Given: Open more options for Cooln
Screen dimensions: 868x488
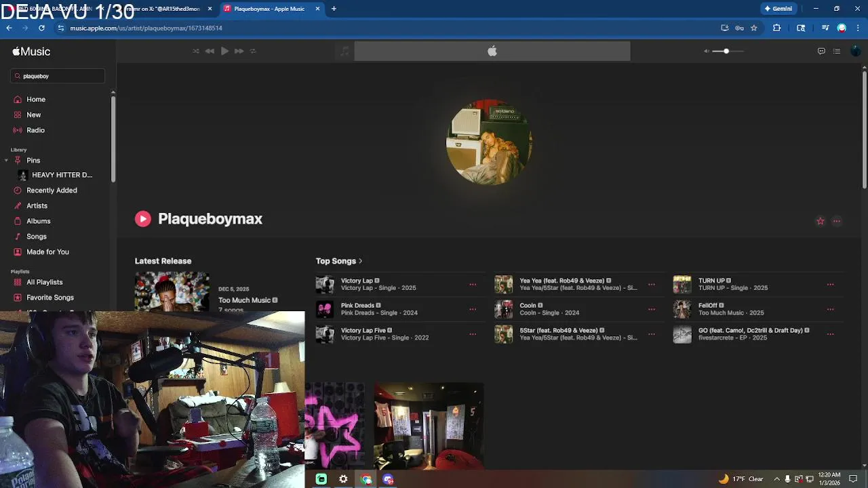Looking at the screenshot, I should click(652, 309).
